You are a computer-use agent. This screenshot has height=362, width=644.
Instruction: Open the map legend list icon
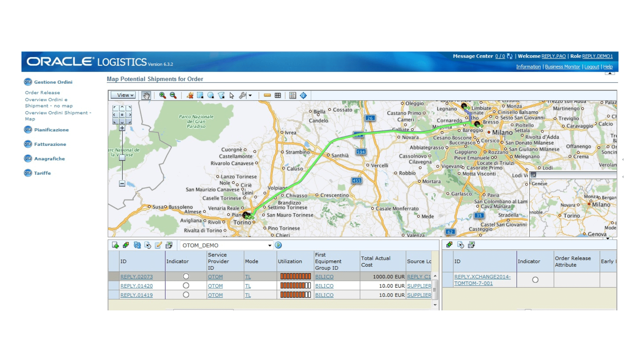pyautogui.click(x=292, y=96)
